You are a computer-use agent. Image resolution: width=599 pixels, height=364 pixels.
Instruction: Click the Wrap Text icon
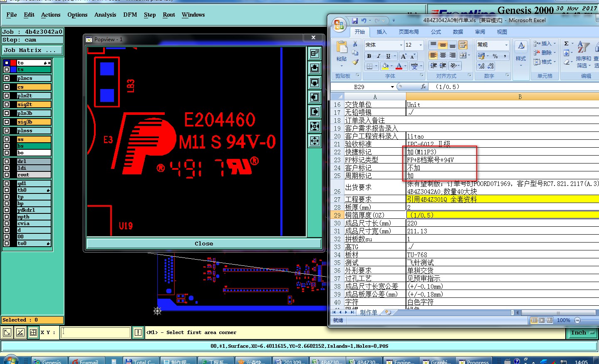tap(463, 45)
